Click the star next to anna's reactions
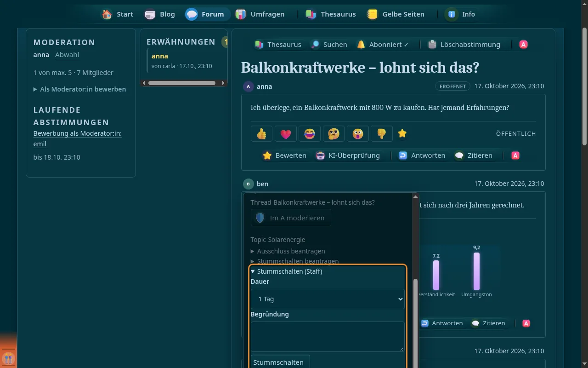 tap(402, 133)
